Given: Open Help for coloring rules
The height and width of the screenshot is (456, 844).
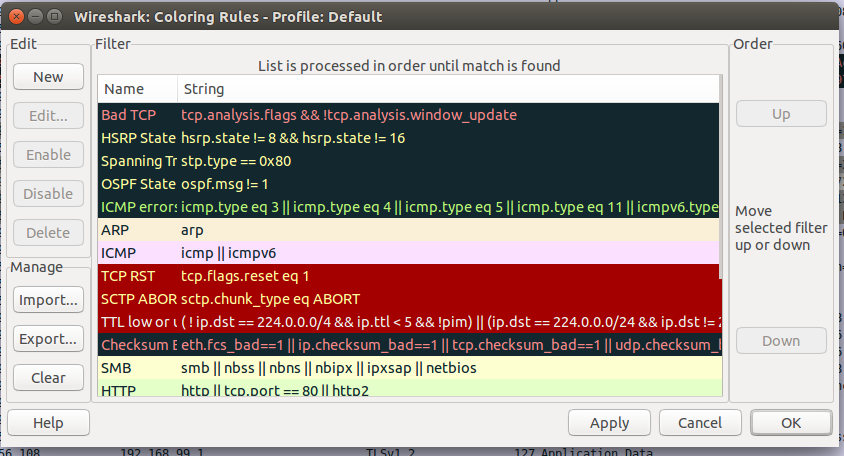Looking at the screenshot, I should click(x=48, y=423).
